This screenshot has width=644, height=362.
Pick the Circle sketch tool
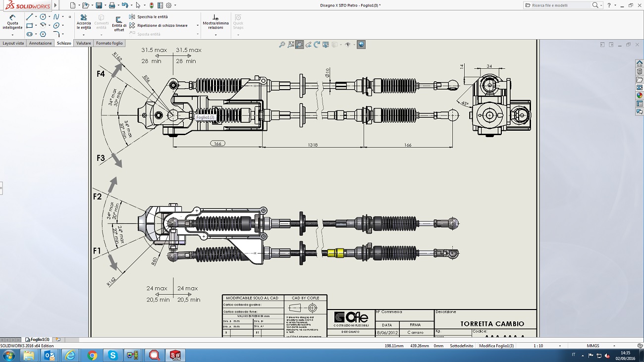pos(43,17)
